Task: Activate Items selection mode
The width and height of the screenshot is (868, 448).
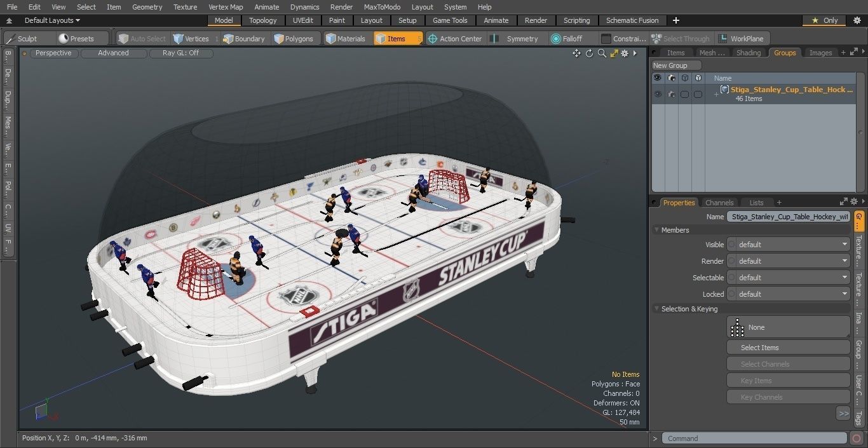Action: [x=398, y=39]
